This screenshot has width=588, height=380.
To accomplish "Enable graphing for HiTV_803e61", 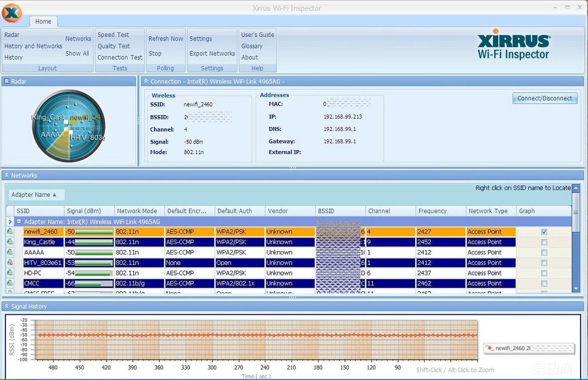I will tap(544, 263).
